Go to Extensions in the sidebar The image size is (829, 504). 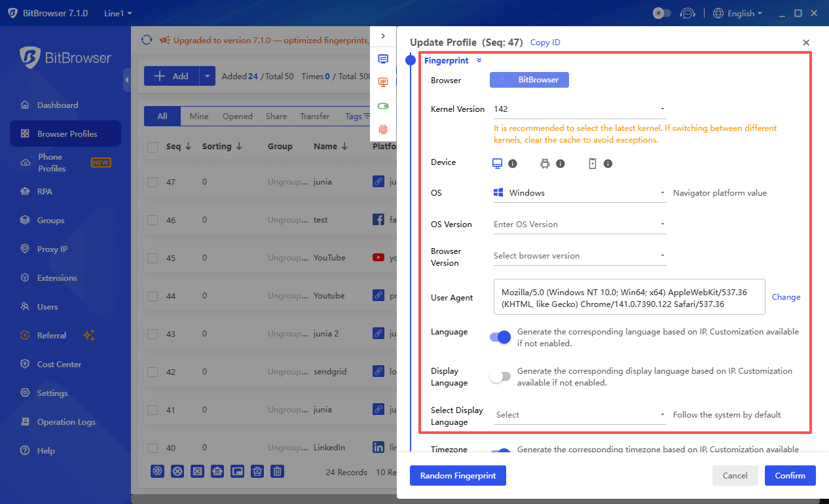click(57, 278)
